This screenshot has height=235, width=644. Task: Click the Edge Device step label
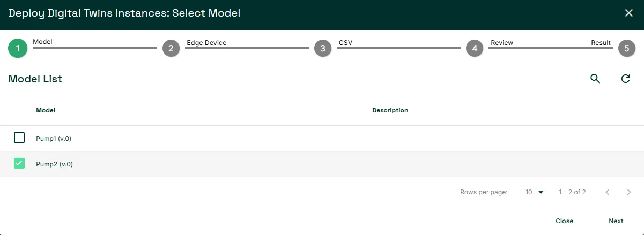click(x=206, y=43)
